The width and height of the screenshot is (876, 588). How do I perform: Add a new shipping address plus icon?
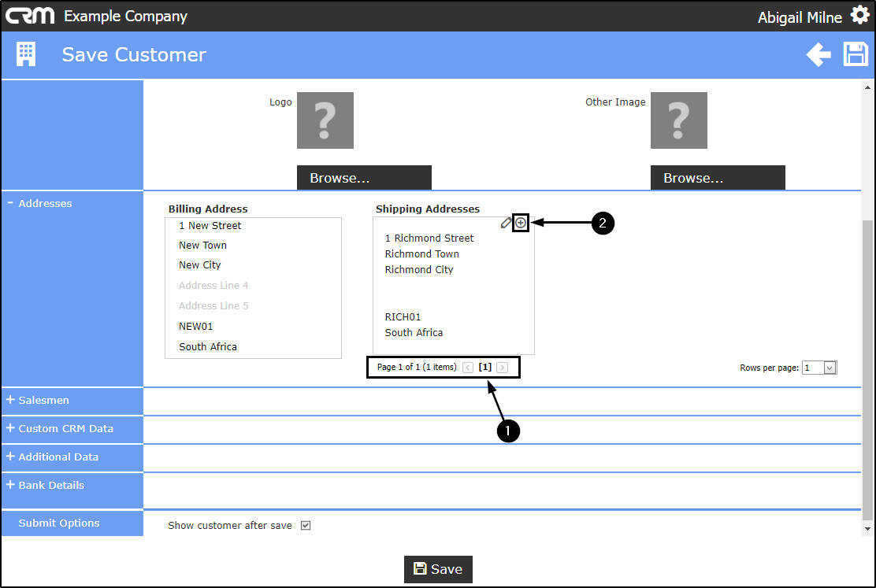[x=521, y=223]
